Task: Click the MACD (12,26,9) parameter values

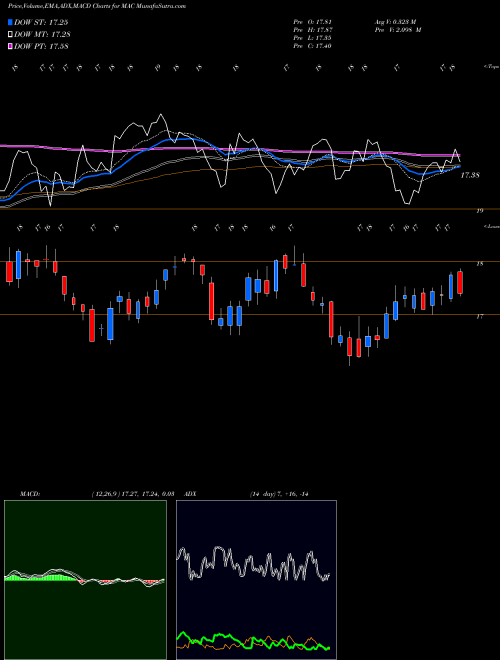Action: (133, 494)
